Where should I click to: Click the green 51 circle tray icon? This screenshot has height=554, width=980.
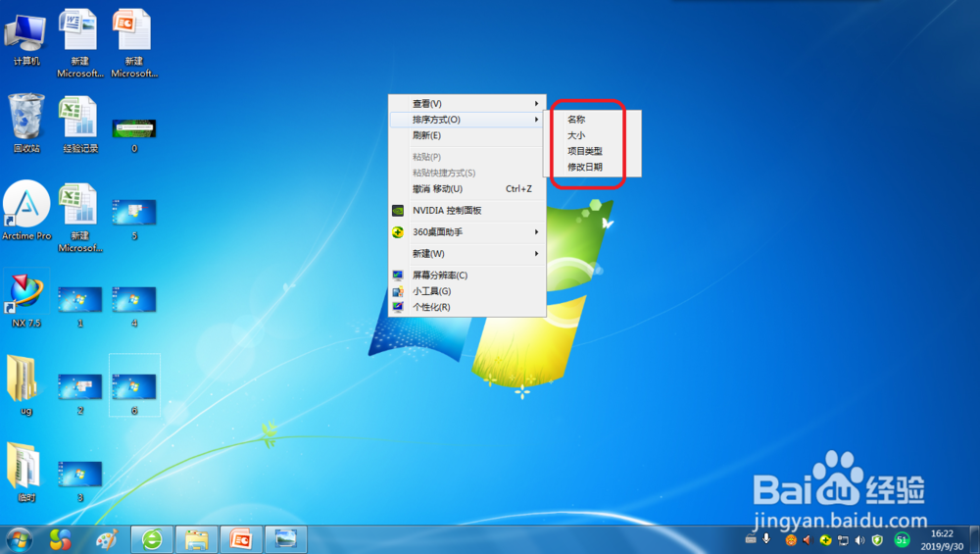[x=902, y=539]
